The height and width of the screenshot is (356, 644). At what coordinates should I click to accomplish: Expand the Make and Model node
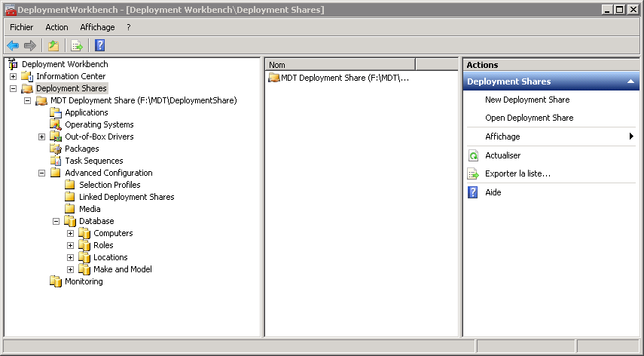click(71, 270)
